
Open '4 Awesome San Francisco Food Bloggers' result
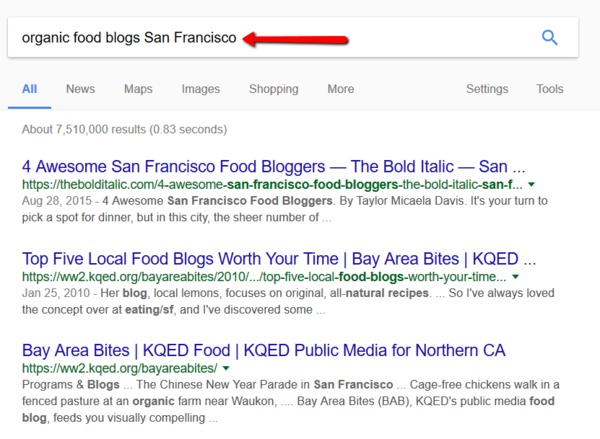coord(273,167)
